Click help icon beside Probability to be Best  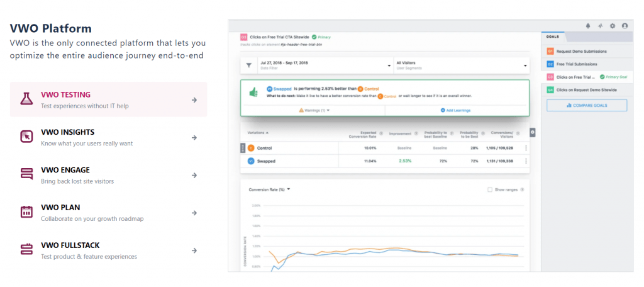pyautogui.click(x=483, y=133)
